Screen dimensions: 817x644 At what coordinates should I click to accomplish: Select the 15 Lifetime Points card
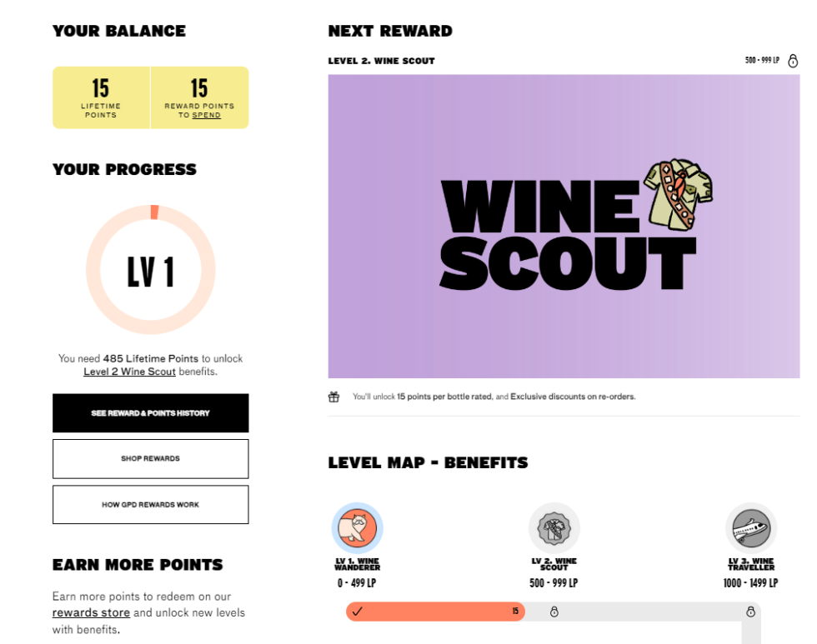(102, 97)
